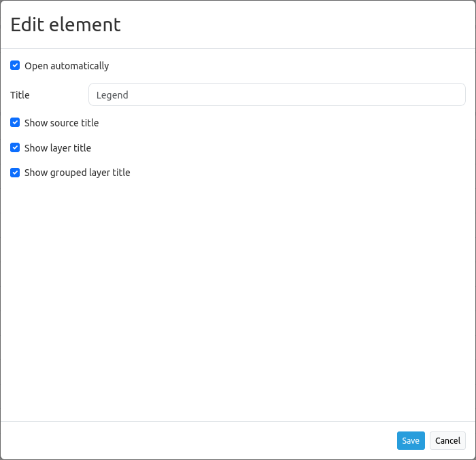
Task: Click the "Legend" text in Title field
Action: pyautogui.click(x=112, y=95)
